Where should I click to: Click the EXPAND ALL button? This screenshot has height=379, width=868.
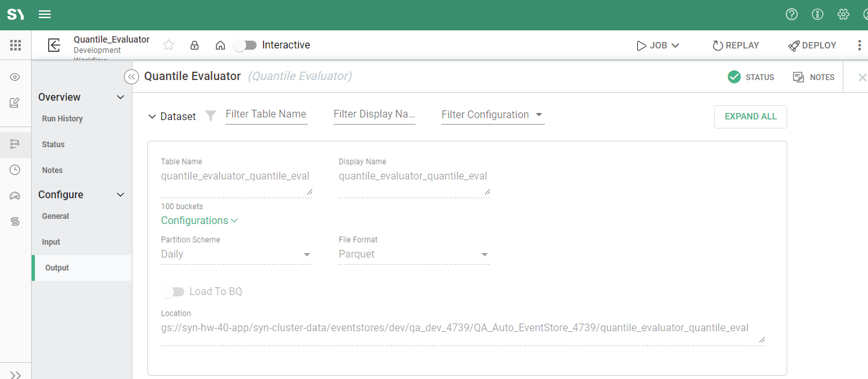pos(750,117)
